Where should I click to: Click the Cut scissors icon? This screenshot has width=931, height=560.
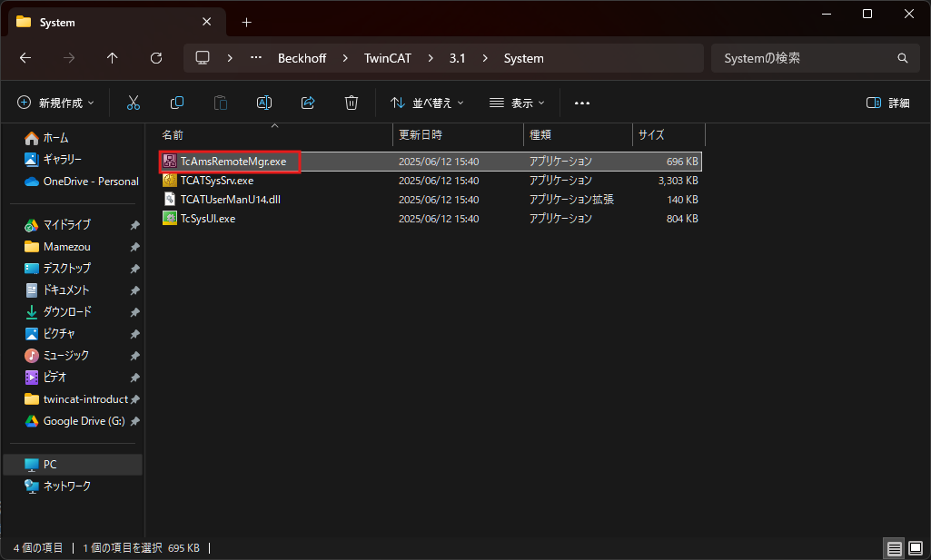coord(134,103)
